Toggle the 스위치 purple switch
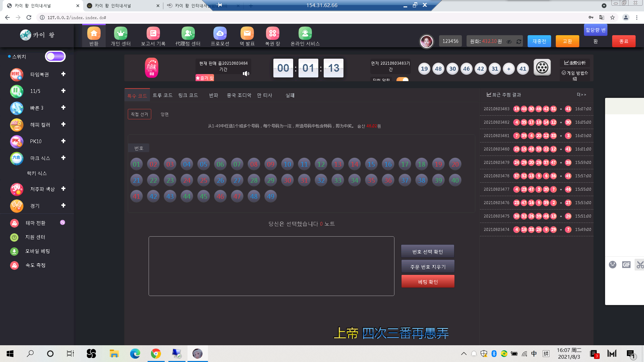This screenshot has height=362, width=644. [x=55, y=57]
